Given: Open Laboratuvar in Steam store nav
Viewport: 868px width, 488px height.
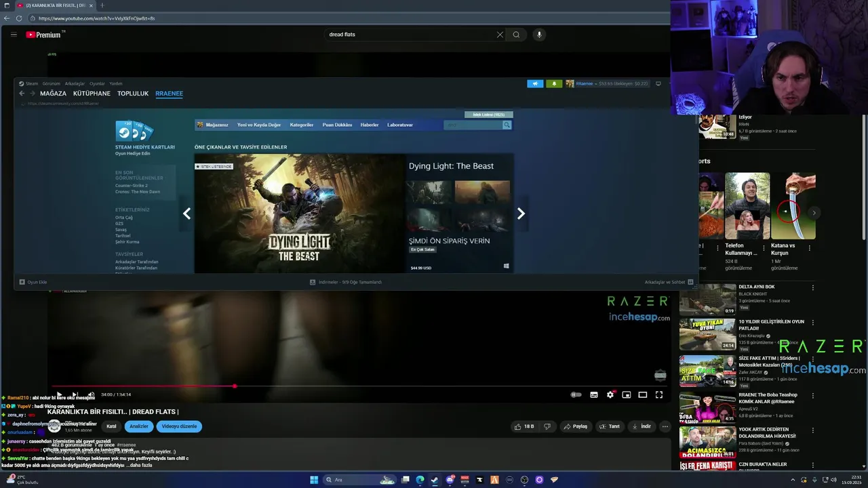Looking at the screenshot, I should tap(400, 125).
